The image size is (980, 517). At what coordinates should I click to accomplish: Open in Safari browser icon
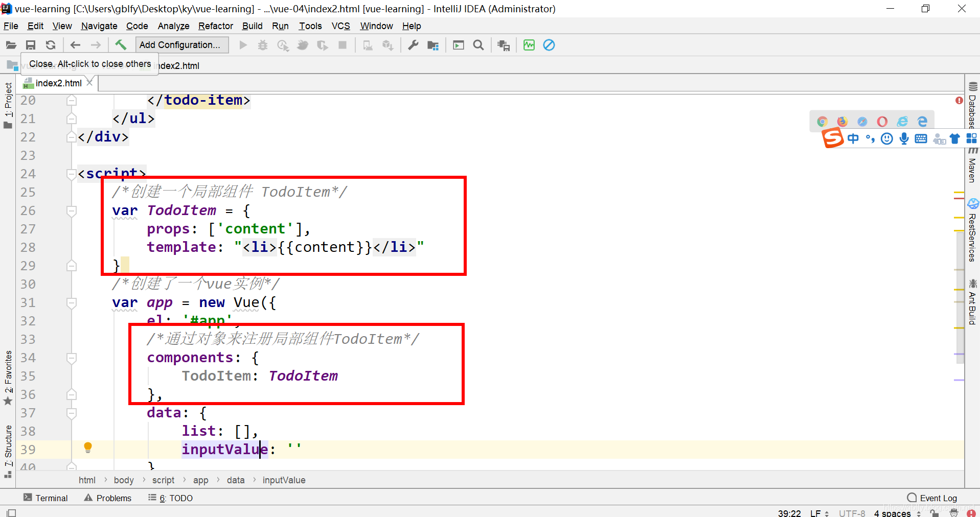[862, 121]
